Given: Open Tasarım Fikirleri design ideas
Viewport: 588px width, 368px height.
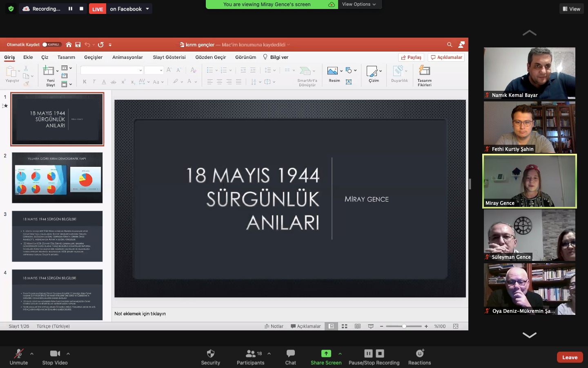Looking at the screenshot, I should click(x=425, y=76).
